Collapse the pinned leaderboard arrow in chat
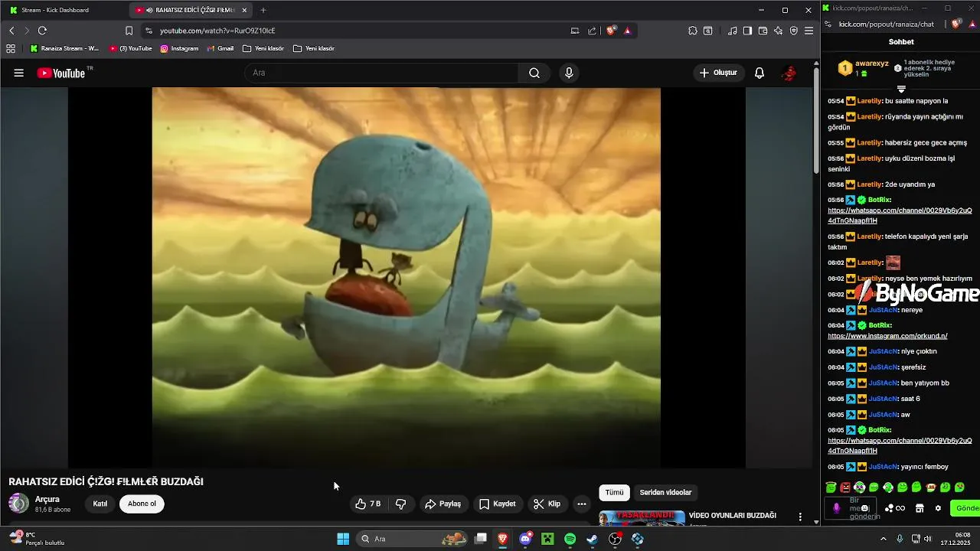The image size is (980, 551). pos(901,90)
